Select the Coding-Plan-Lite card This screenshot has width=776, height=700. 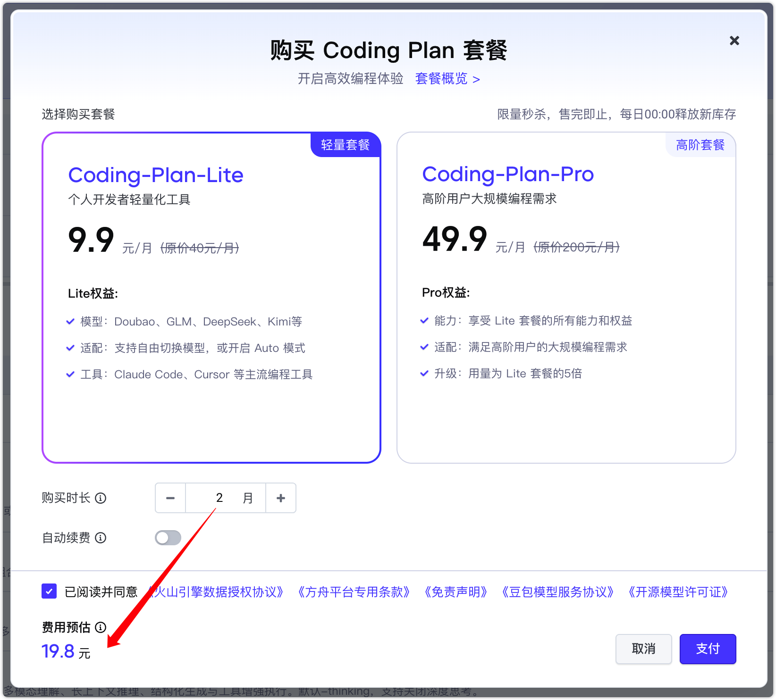pos(211,298)
